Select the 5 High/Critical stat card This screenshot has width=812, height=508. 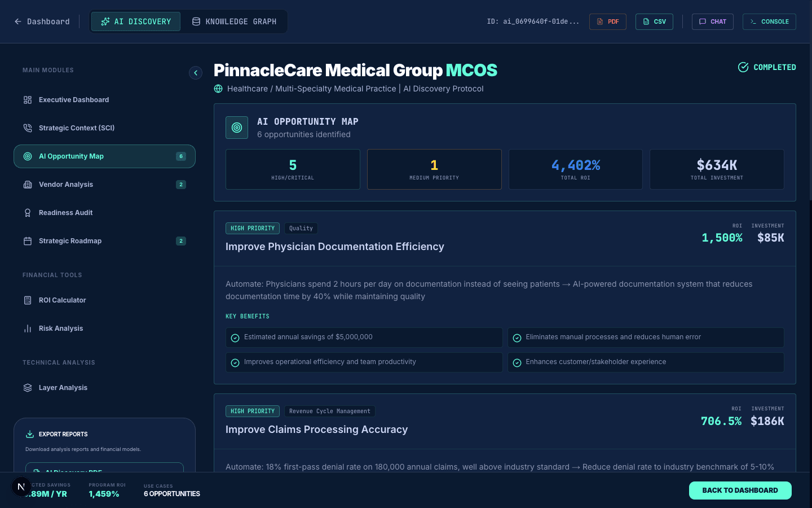[x=293, y=169]
